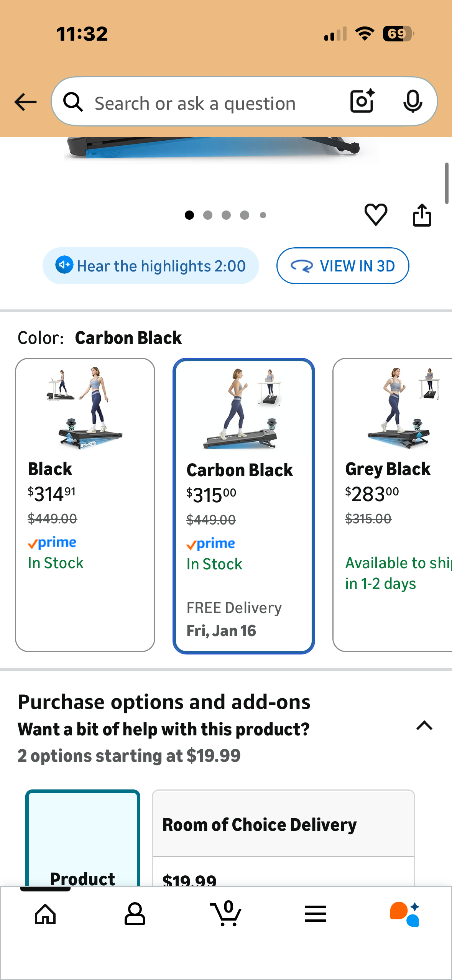Open the account profile tab
The image size is (452, 980).
point(135,914)
